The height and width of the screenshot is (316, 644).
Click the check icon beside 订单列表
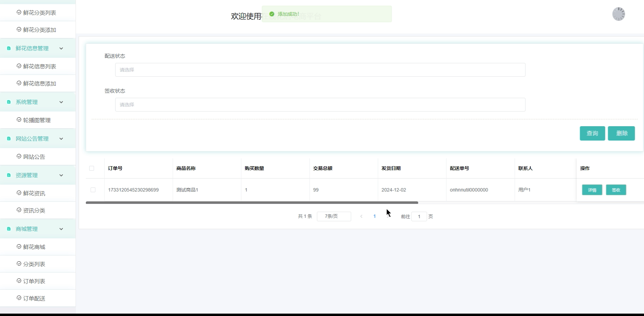click(x=19, y=281)
